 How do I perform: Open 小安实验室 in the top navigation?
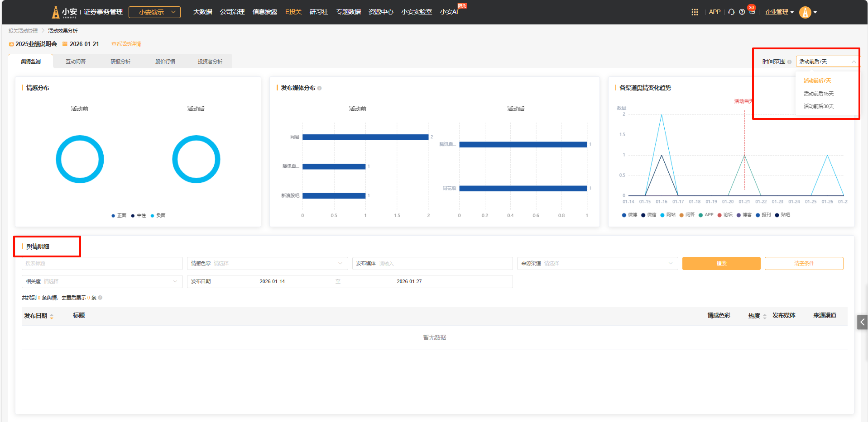click(x=417, y=12)
